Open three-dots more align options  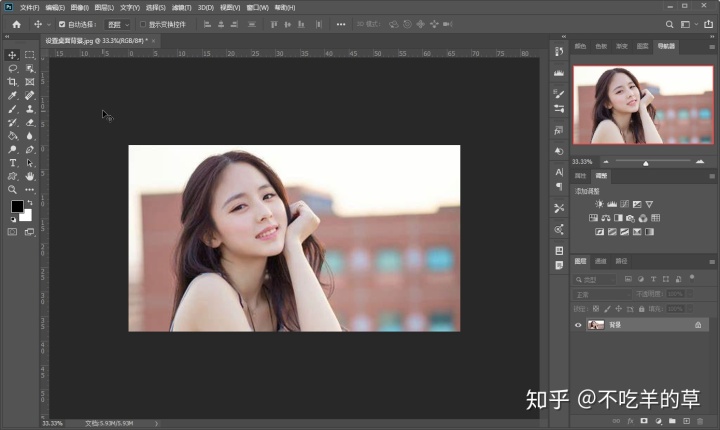click(x=341, y=24)
